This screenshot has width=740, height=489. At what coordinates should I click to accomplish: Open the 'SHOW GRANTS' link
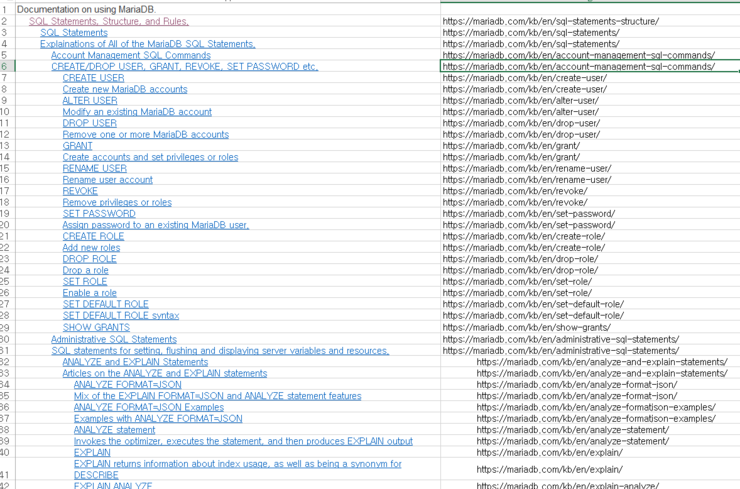point(96,328)
